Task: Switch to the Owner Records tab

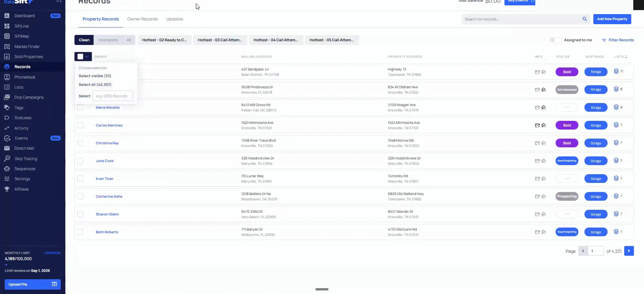Action: [142, 19]
